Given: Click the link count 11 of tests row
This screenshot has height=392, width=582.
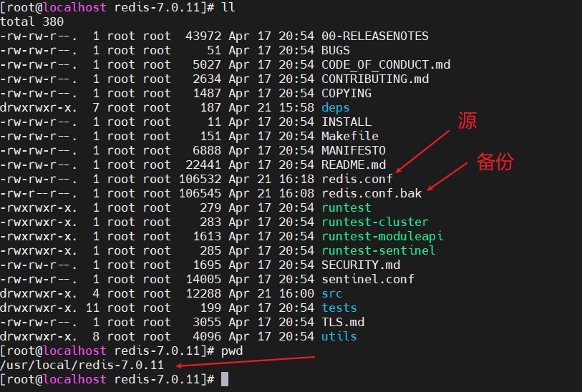Looking at the screenshot, I should 92,308.
